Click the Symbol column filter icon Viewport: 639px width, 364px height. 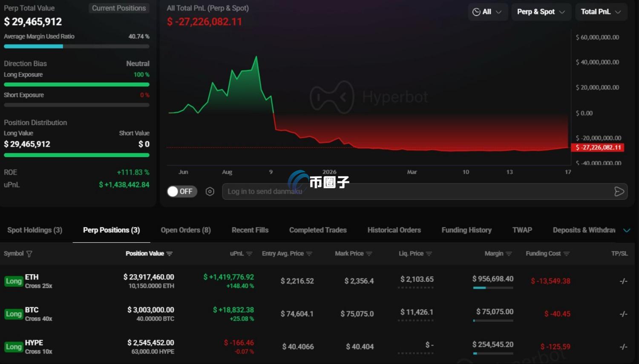29,254
